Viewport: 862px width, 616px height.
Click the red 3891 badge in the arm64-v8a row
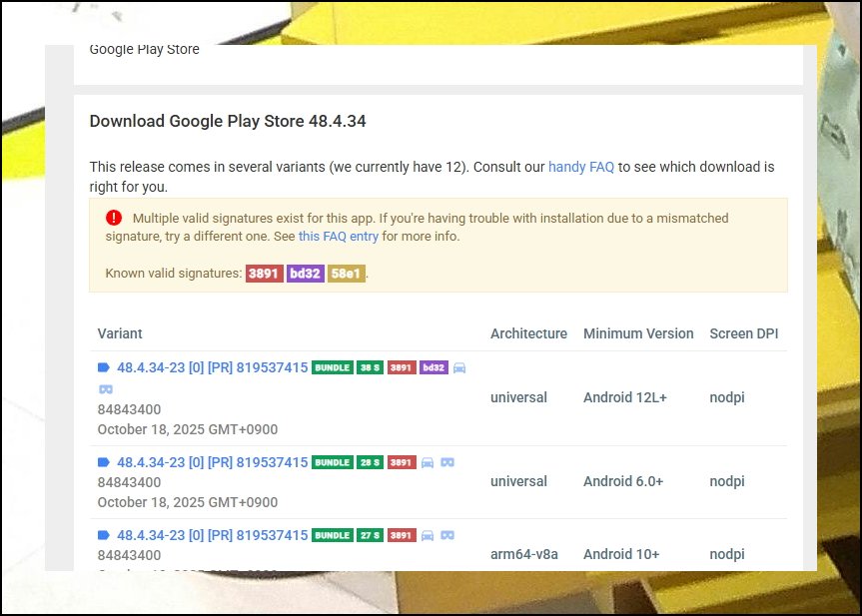(x=402, y=535)
